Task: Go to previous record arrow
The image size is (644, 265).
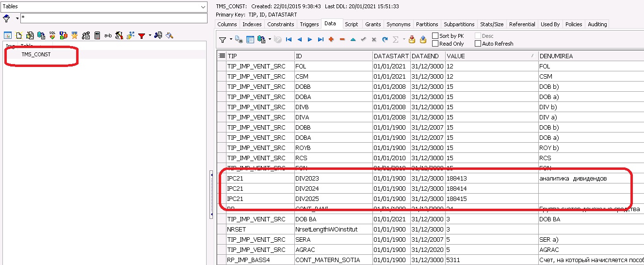Action: click(300, 40)
